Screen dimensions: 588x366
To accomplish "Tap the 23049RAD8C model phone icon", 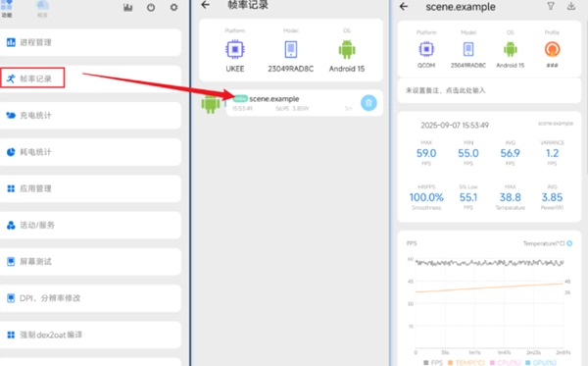I will tap(291, 49).
